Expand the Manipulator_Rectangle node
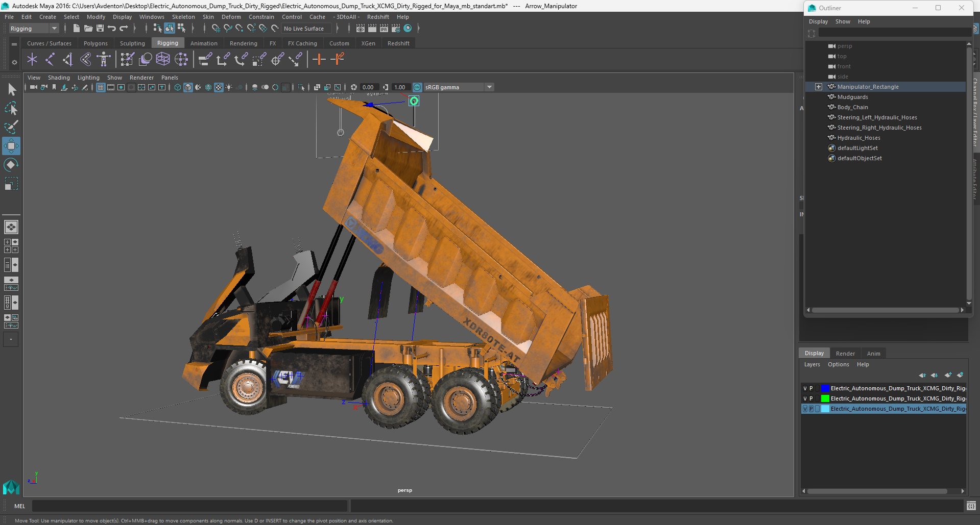 tap(818, 87)
